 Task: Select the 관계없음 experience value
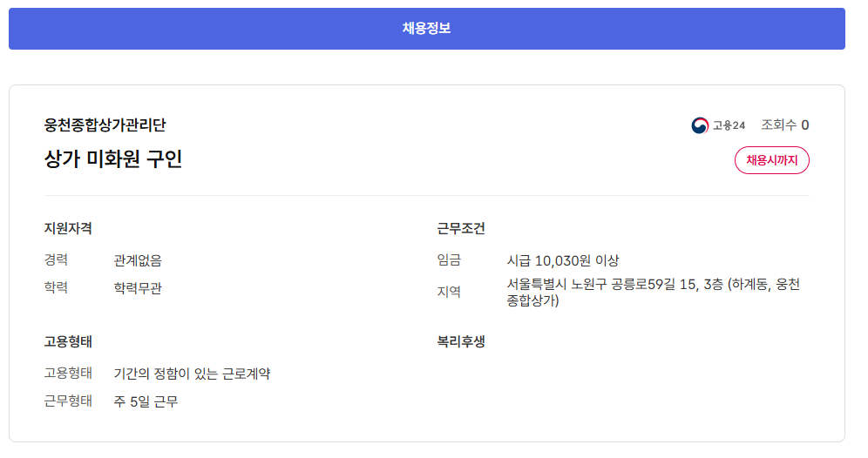pos(138,260)
